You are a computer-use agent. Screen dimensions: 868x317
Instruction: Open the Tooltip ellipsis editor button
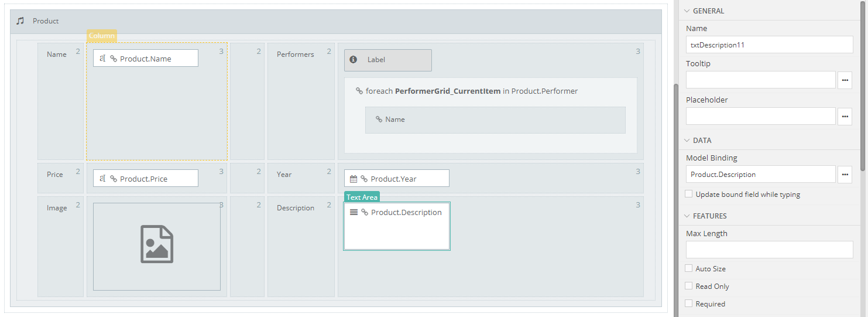point(845,80)
